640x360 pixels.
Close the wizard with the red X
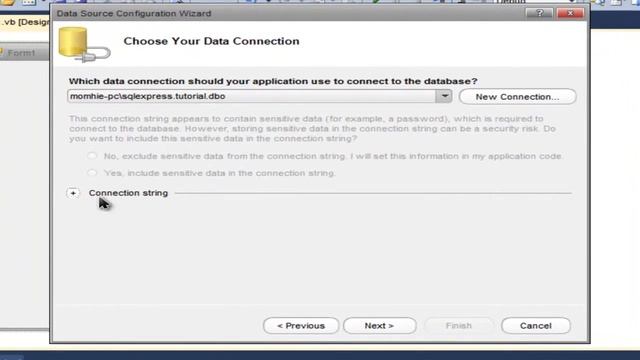click(x=570, y=13)
